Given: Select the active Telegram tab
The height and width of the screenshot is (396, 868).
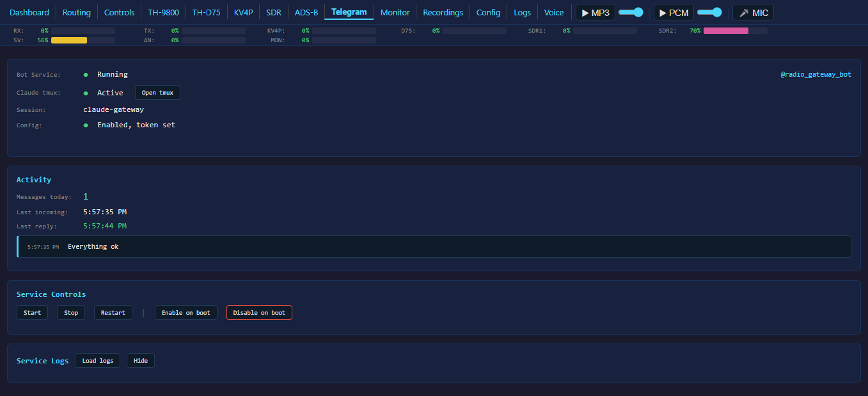Looking at the screenshot, I should (349, 12).
